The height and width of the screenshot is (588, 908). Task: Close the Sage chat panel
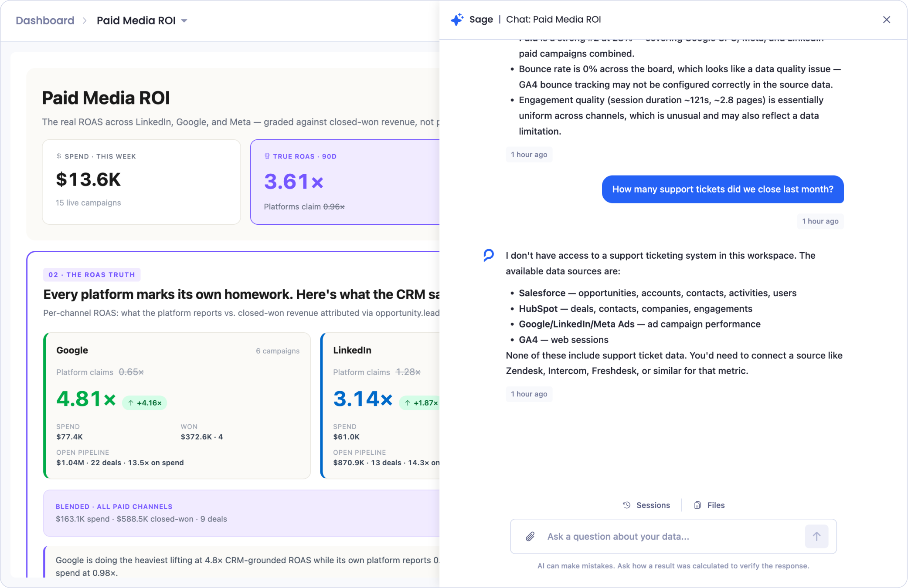(x=886, y=20)
